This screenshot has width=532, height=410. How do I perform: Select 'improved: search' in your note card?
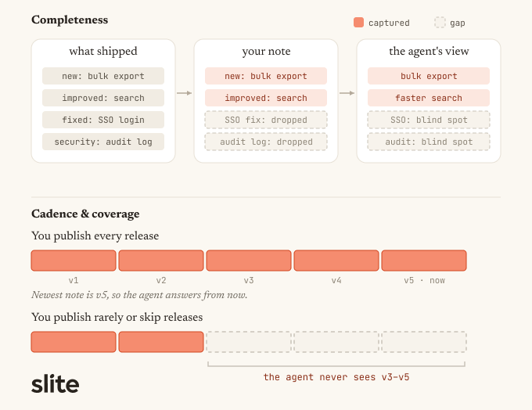(266, 98)
